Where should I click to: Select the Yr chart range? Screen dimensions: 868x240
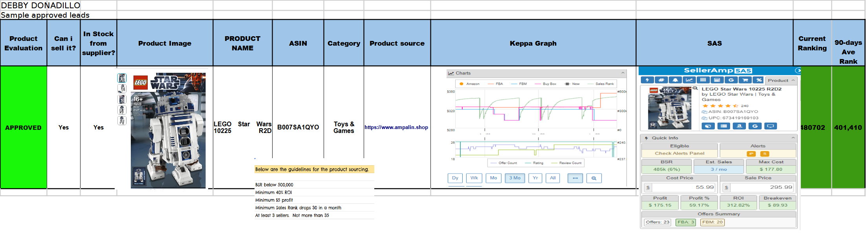(x=535, y=178)
